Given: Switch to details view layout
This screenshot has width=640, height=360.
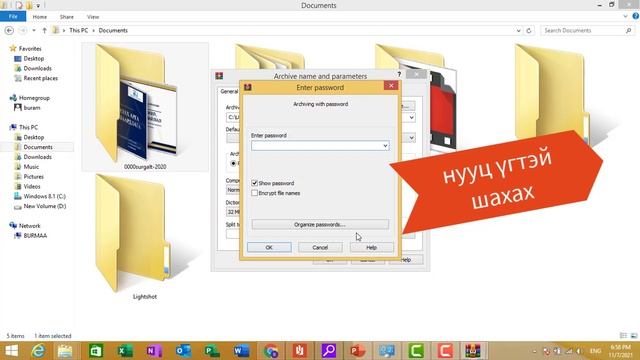Looking at the screenshot, I should pos(623,336).
